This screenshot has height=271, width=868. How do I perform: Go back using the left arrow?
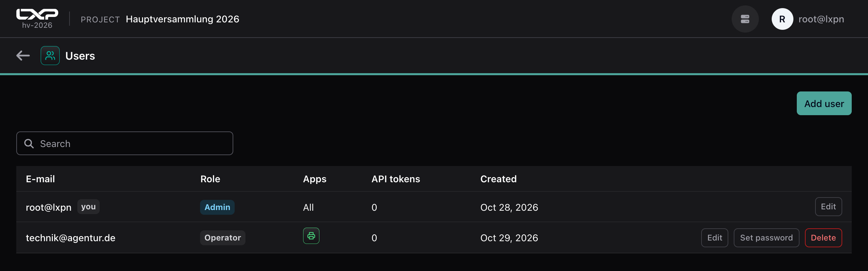coord(23,56)
